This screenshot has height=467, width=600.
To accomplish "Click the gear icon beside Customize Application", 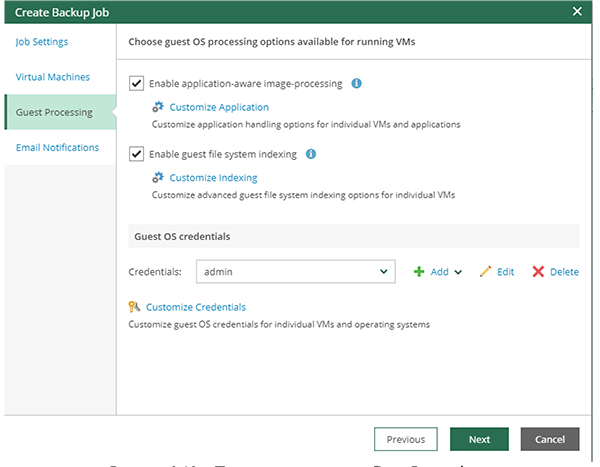I will click(x=157, y=107).
